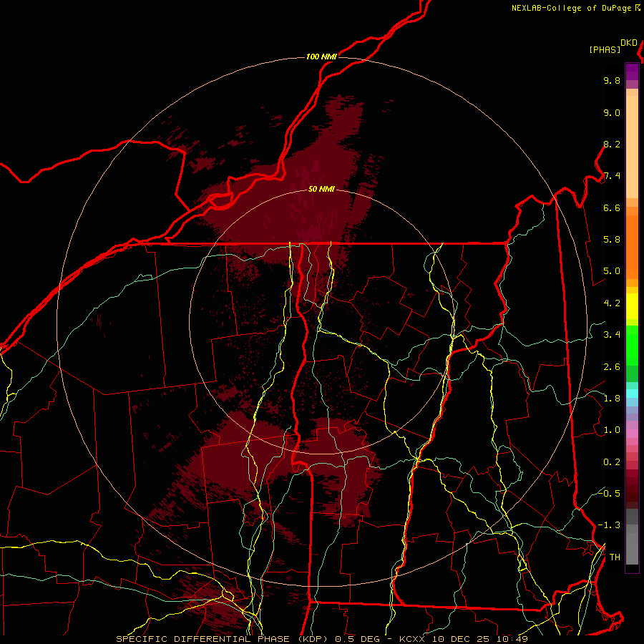Click the TH threshold label on the scale

pyautogui.click(x=615, y=557)
